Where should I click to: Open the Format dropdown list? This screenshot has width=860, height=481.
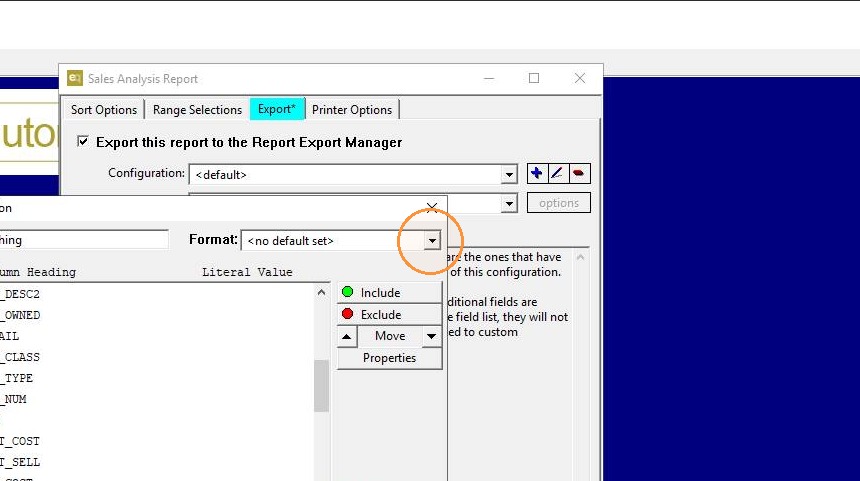pyautogui.click(x=432, y=241)
